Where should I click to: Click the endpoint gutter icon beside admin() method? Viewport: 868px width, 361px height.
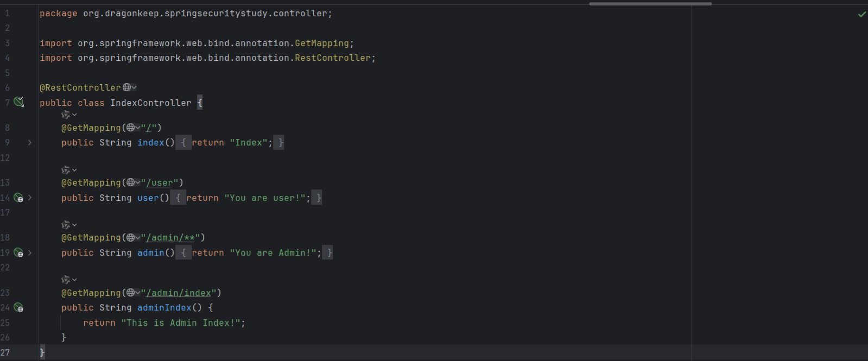point(18,253)
